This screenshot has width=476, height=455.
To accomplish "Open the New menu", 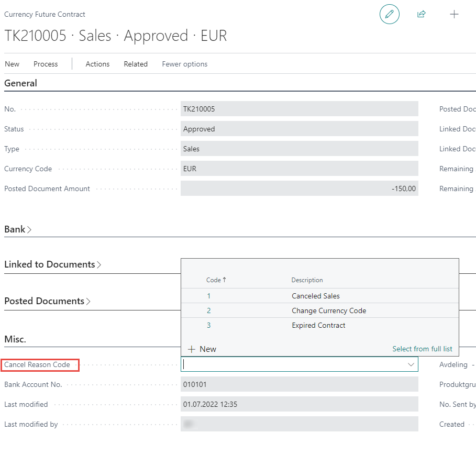I will pyautogui.click(x=12, y=64).
